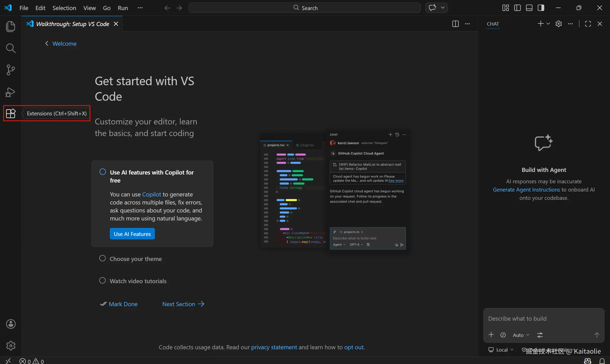Open the Accounts icon in activity bar
This screenshot has height=364, width=610.
coord(11,324)
